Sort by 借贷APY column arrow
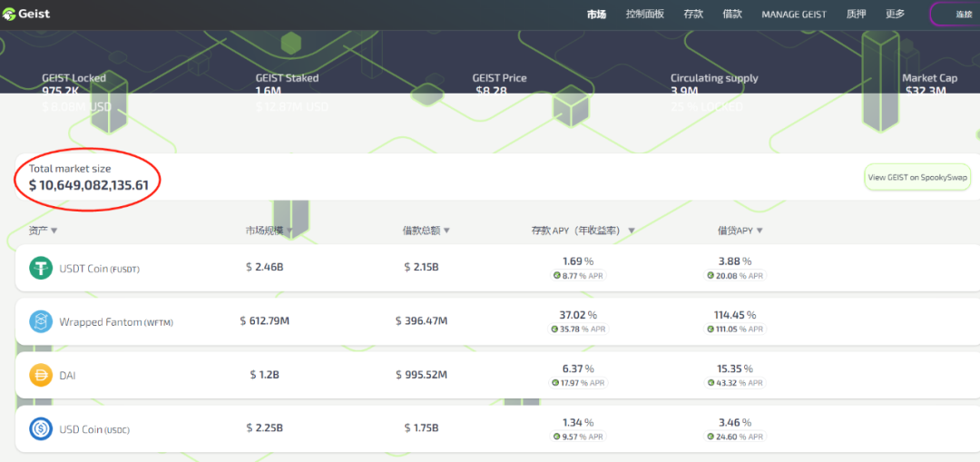This screenshot has height=462, width=980. pyautogui.click(x=759, y=231)
